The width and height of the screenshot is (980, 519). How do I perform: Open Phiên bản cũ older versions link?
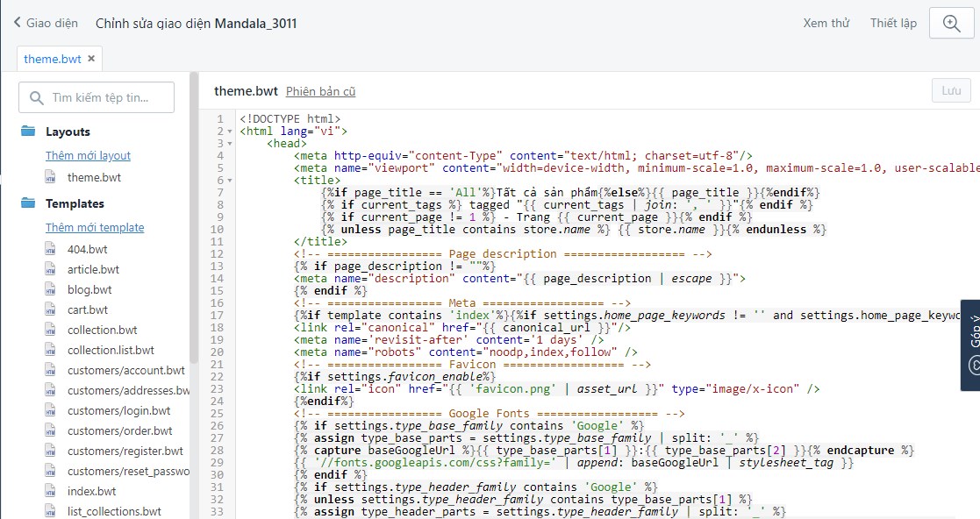(x=320, y=91)
